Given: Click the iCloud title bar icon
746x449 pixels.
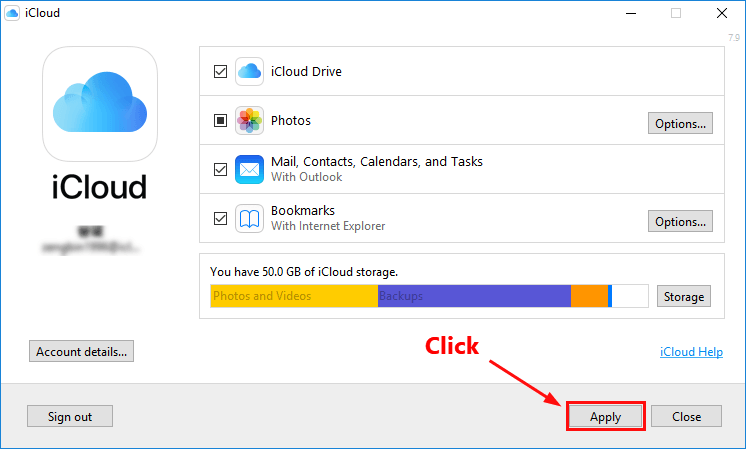Looking at the screenshot, I should [12, 13].
